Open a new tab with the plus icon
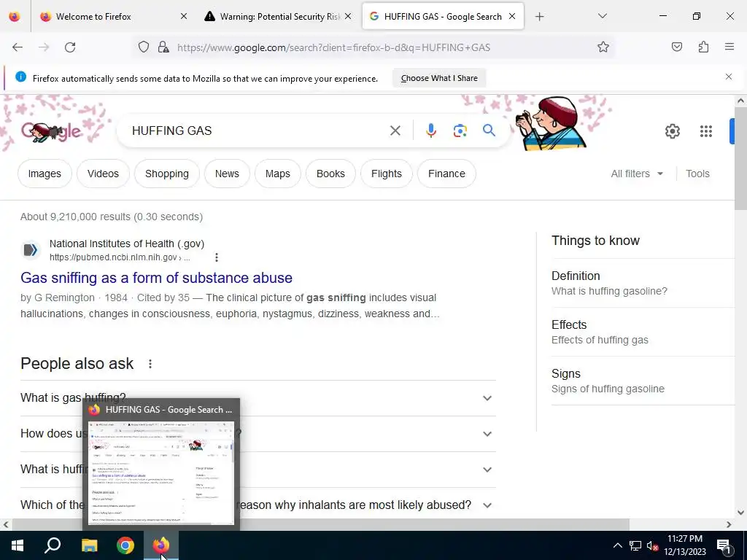Screen dimensions: 747x560 point(539,17)
